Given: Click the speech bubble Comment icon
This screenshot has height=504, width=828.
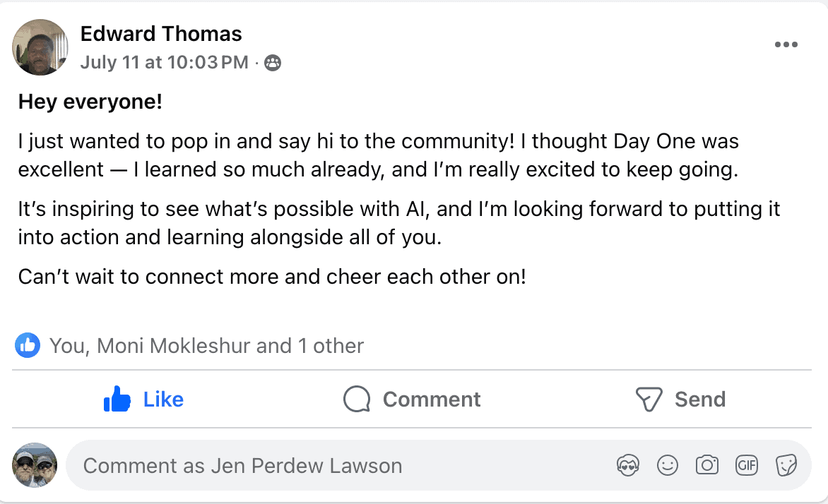Looking at the screenshot, I should coord(357,400).
